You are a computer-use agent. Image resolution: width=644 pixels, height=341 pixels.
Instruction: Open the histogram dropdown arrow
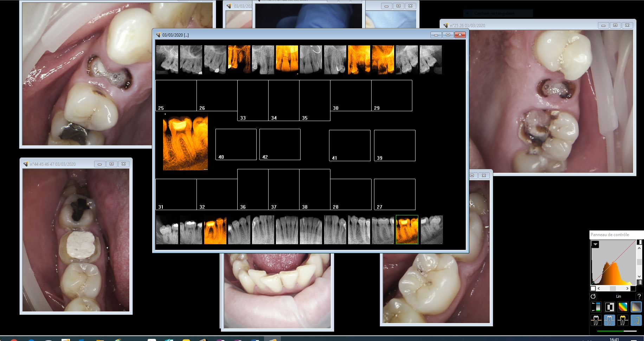595,244
